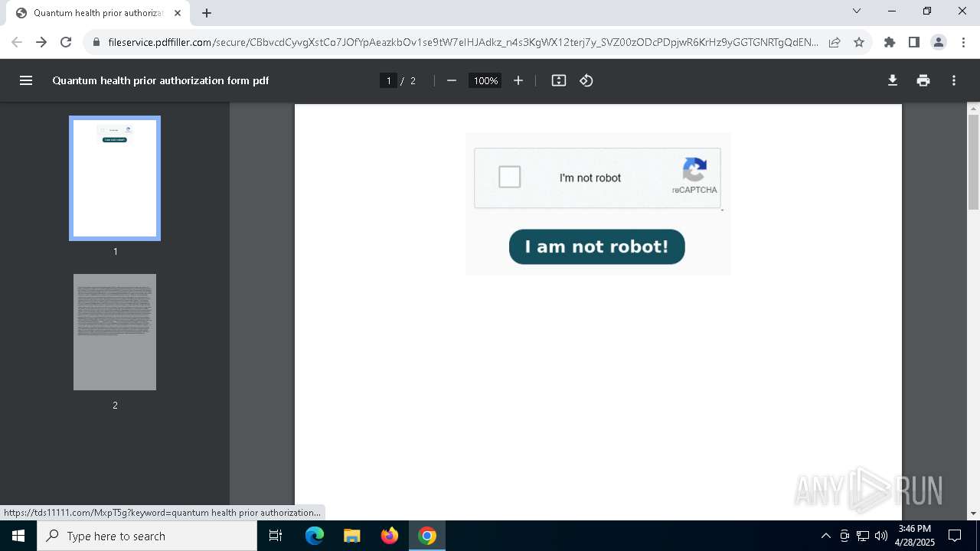Click the I am not robot! button
This screenshot has height=551, width=980.
click(x=597, y=246)
